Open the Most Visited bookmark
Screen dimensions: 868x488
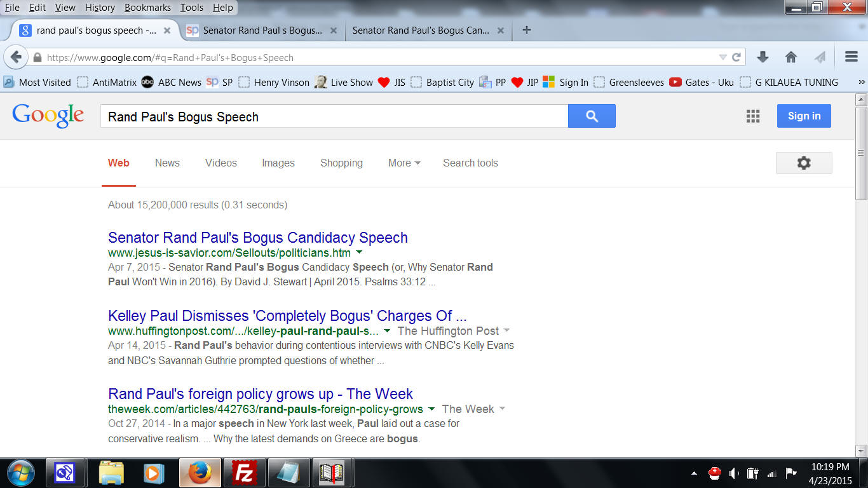tap(37, 82)
